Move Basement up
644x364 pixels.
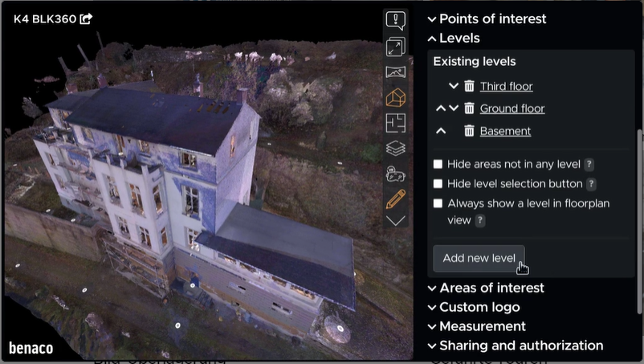[441, 131]
